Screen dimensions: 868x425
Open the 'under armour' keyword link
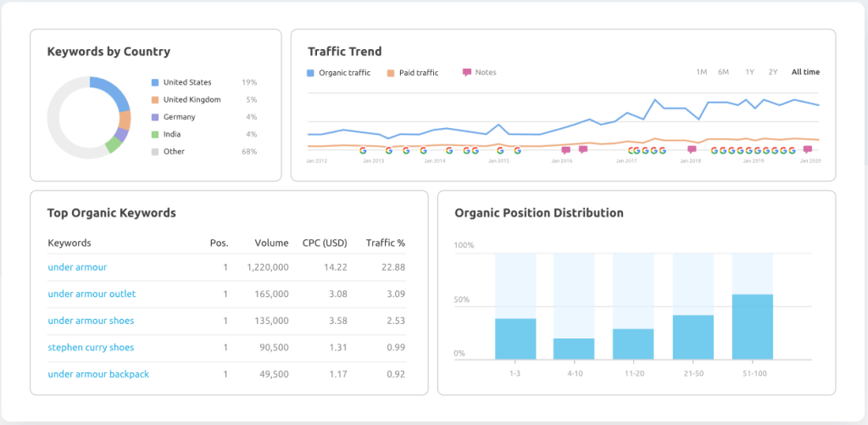point(77,267)
